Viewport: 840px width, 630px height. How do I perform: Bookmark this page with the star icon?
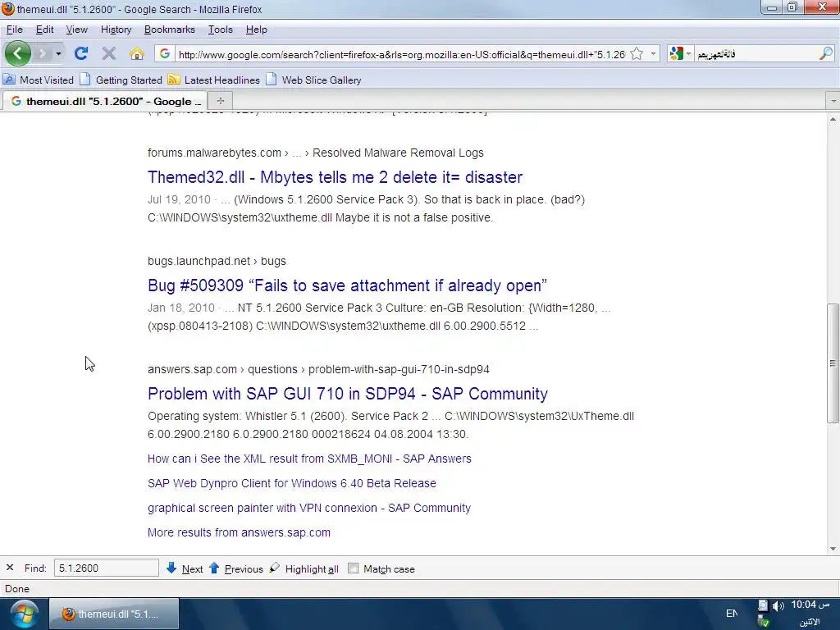pos(637,53)
